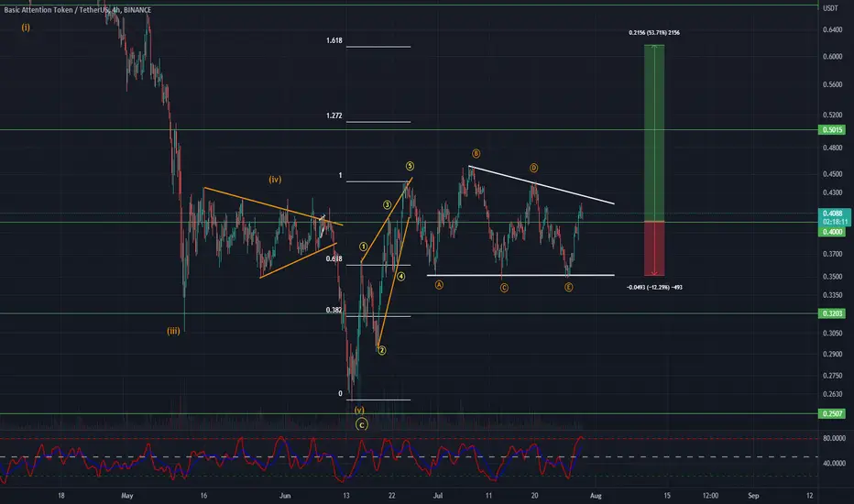Select the current price label 0.4088
This screenshot has height=504, width=854.
(x=833, y=214)
